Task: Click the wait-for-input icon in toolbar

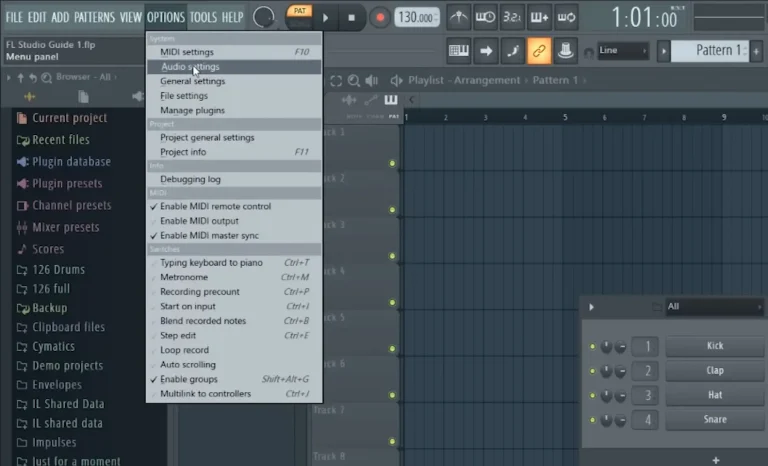Action: point(485,17)
